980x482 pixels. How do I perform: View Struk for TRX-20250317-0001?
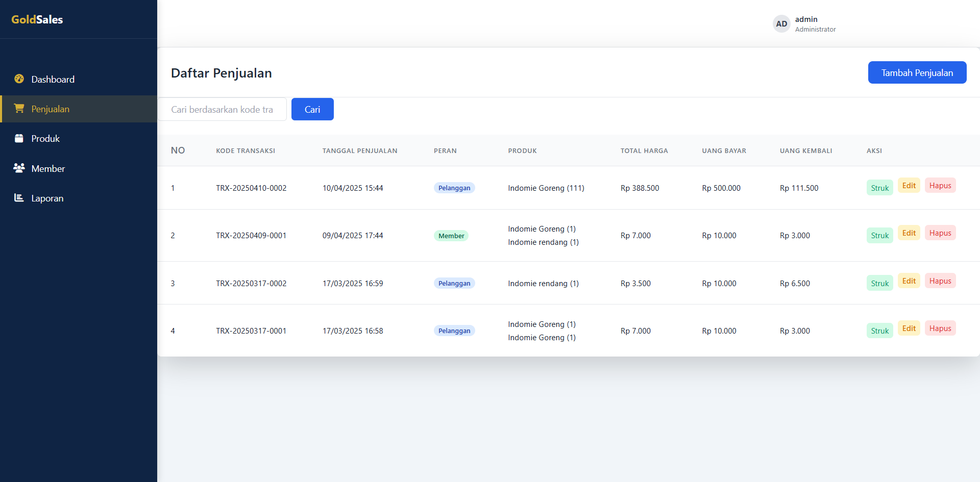879,331
